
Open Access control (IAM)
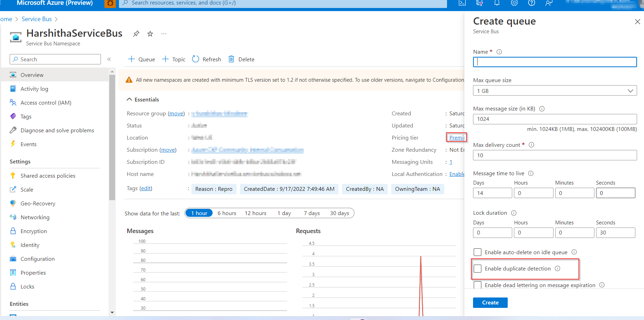tap(55, 103)
